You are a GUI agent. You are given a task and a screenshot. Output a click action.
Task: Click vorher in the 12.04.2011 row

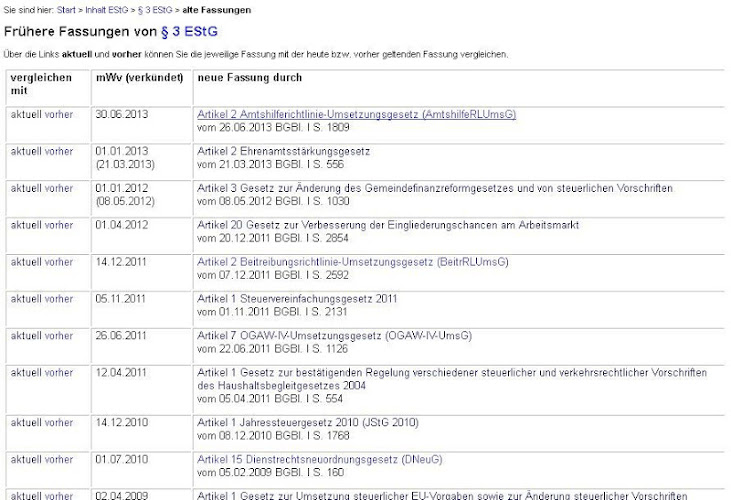click(x=59, y=373)
